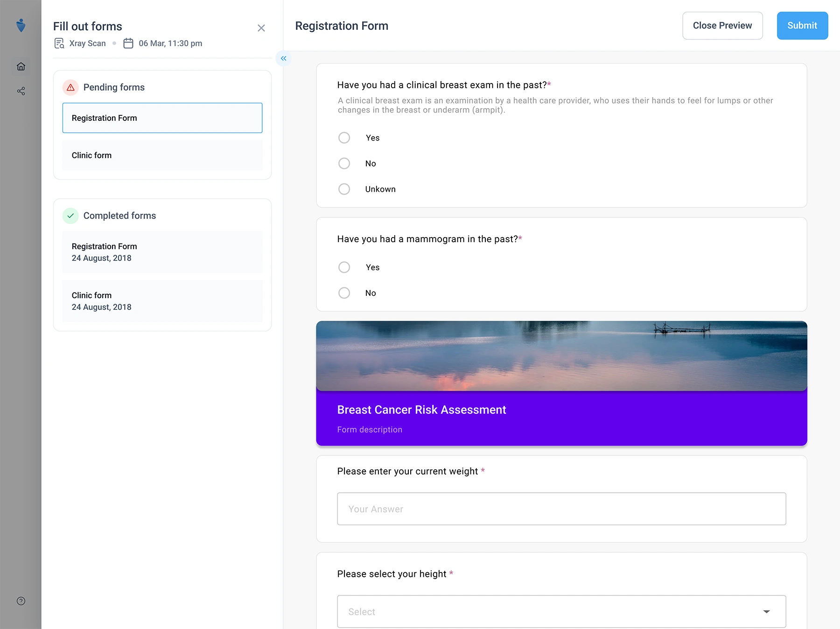Click the Xray Scan label
Image resolution: width=840 pixels, height=629 pixels.
pyautogui.click(x=88, y=43)
